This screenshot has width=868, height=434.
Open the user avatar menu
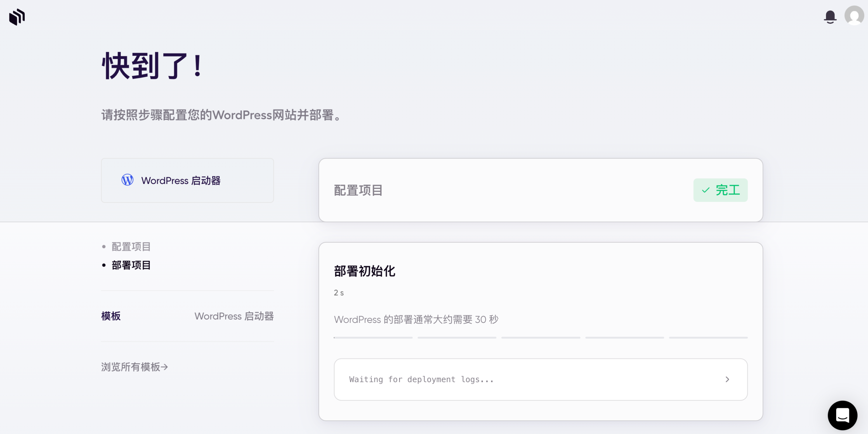tap(854, 16)
